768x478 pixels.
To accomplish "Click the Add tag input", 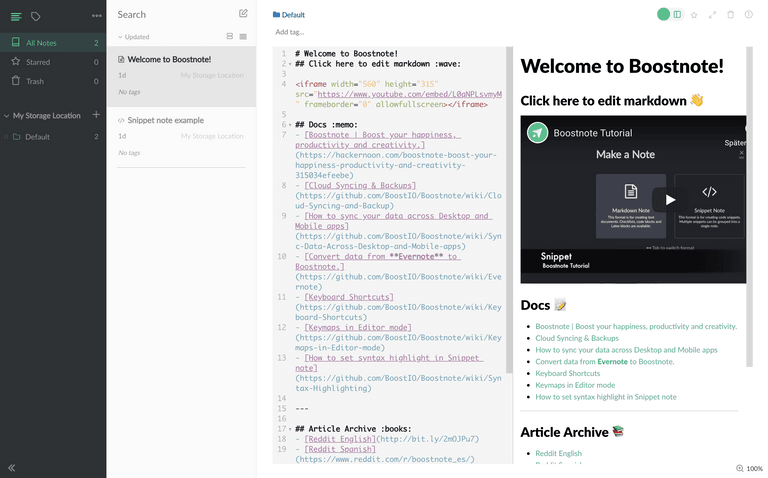I will [x=290, y=32].
